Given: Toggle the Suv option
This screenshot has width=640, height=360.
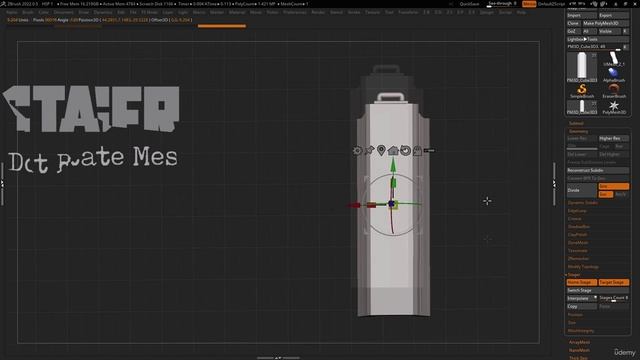Looking at the screenshot, I should click(x=606, y=194).
